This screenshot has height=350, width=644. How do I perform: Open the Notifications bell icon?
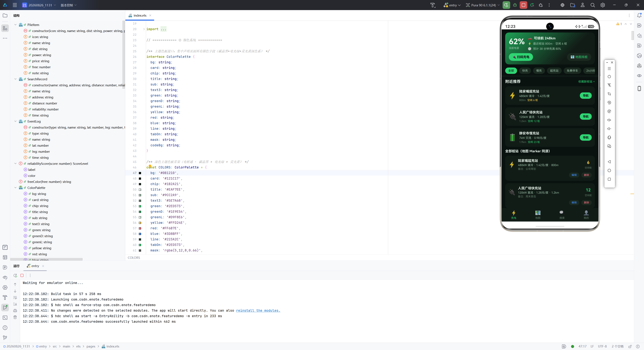point(639,15)
